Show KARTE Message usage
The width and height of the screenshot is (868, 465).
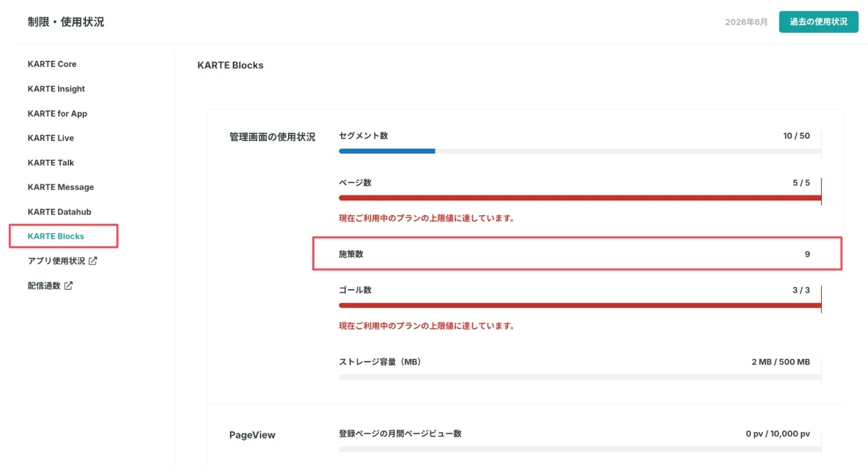pyautogui.click(x=61, y=187)
